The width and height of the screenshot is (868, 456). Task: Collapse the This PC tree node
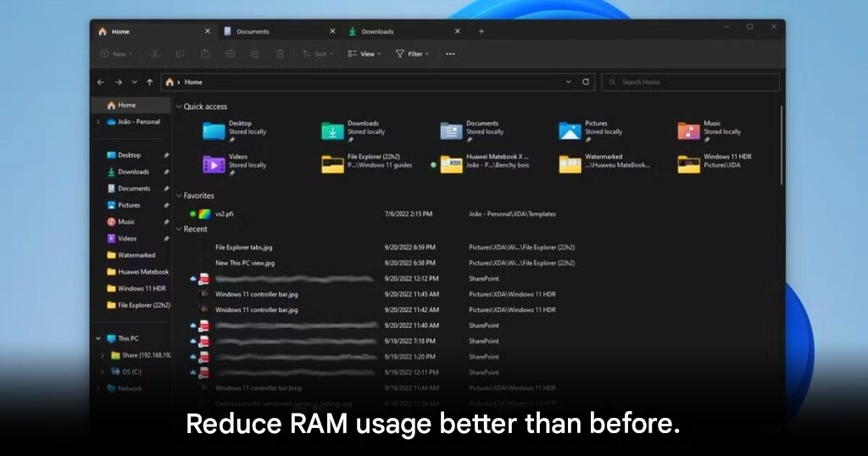point(98,338)
